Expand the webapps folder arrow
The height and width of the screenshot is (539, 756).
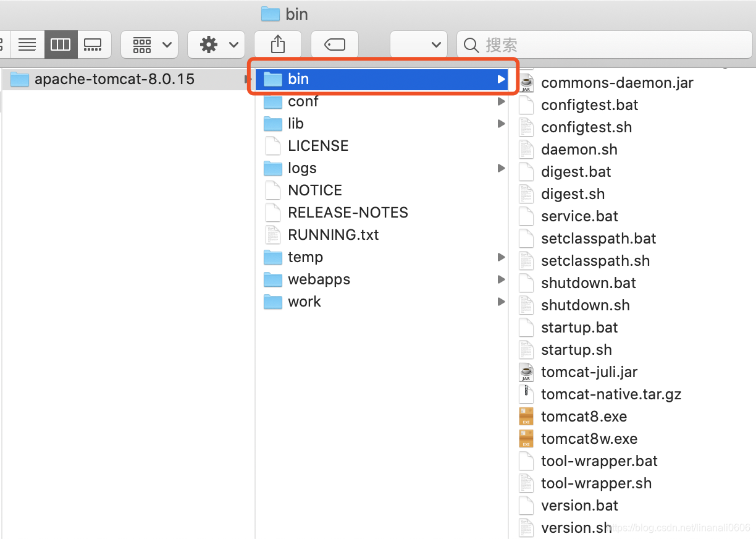(x=501, y=279)
